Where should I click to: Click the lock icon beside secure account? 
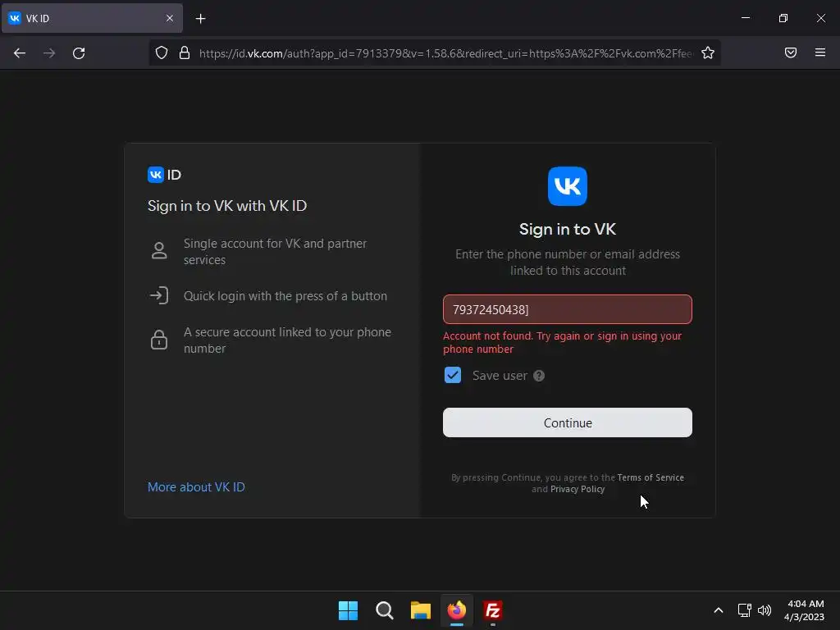coord(159,340)
